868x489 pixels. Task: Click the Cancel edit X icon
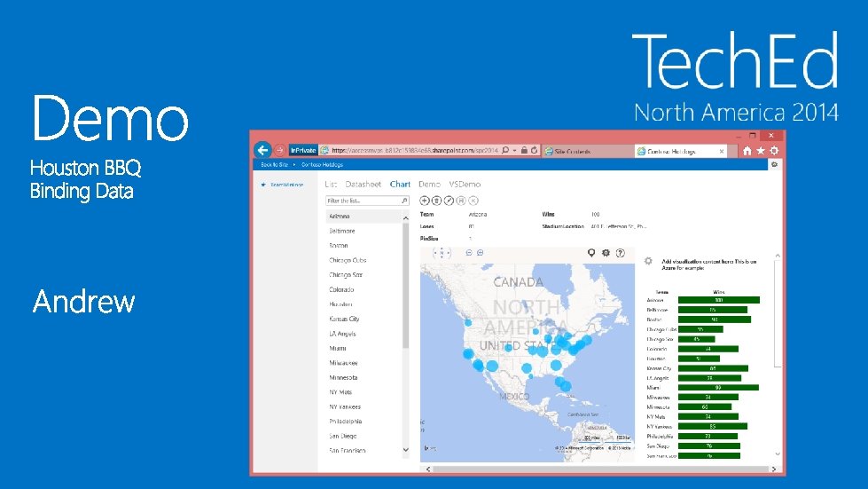[473, 201]
